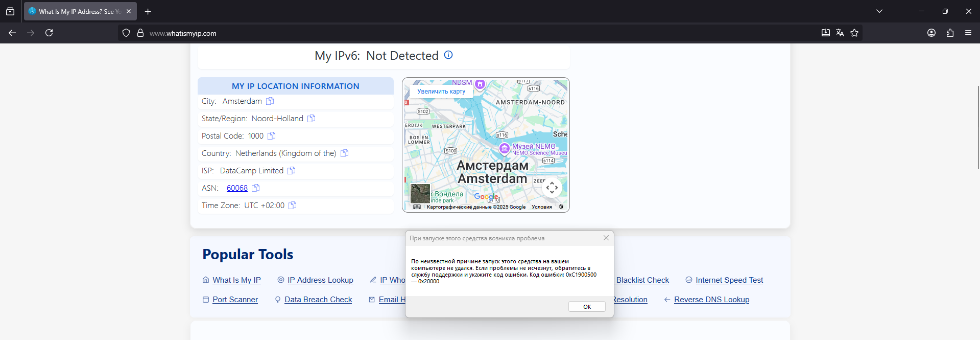The height and width of the screenshot is (340, 980).
Task: Go back to previous page
Action: pos(12,33)
